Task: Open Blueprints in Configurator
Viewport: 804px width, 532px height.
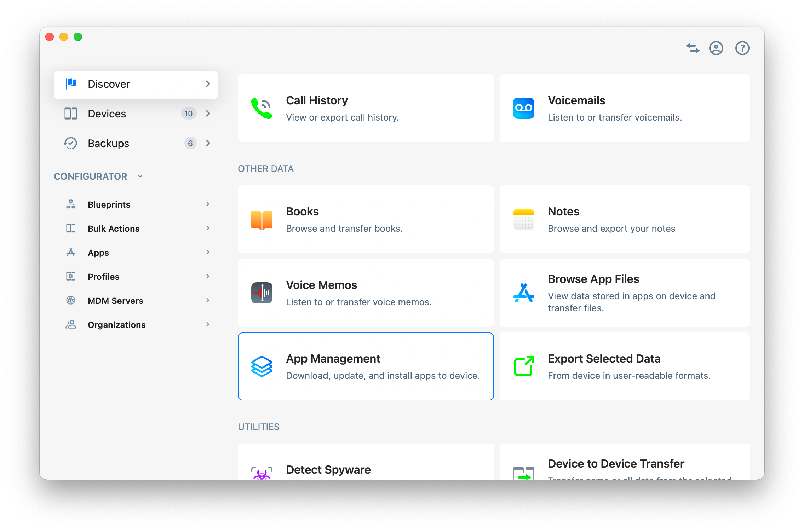Action: tap(136, 204)
